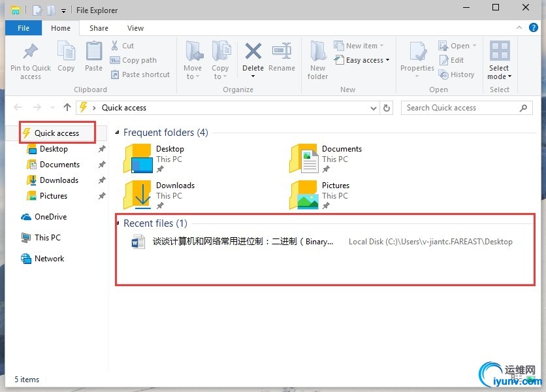Click the red Delete X icon
This screenshot has height=392, width=546.
(x=253, y=51)
